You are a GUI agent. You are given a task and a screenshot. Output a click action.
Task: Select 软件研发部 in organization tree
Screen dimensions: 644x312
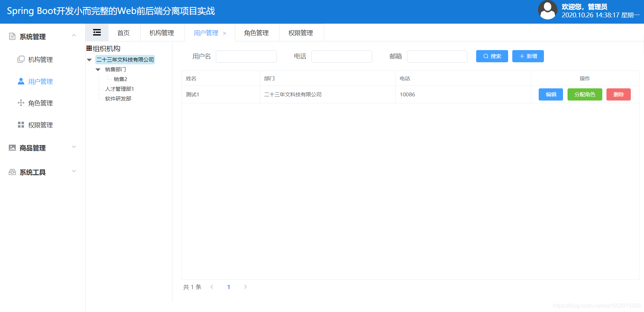tap(118, 99)
